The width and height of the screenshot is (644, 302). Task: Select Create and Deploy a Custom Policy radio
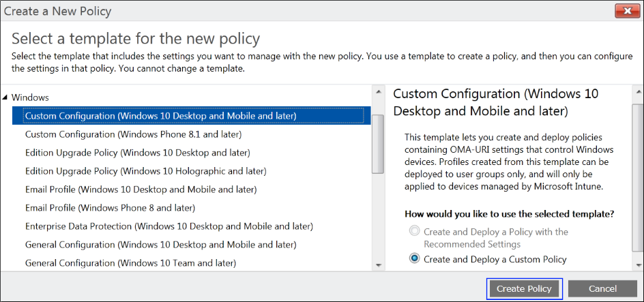coord(414,259)
